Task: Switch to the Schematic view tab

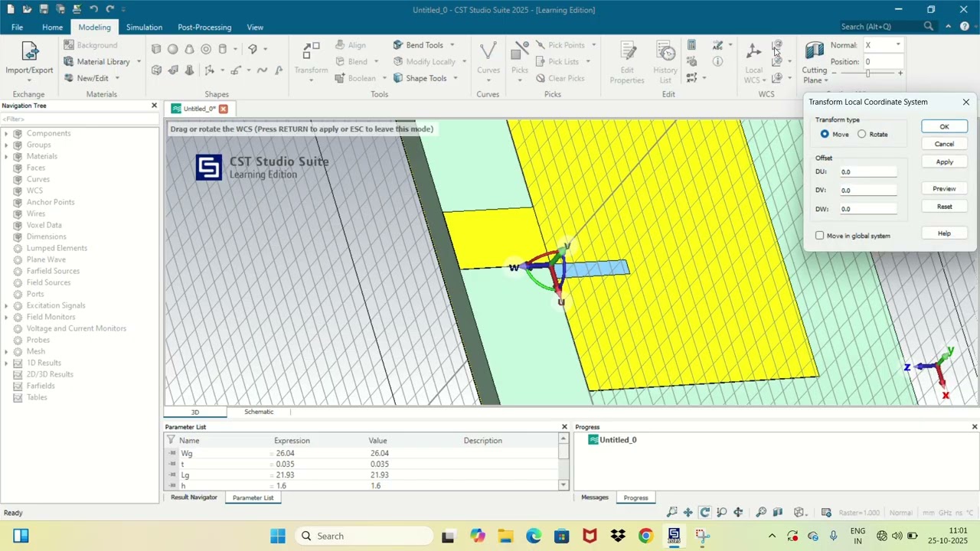Action: coord(259,412)
